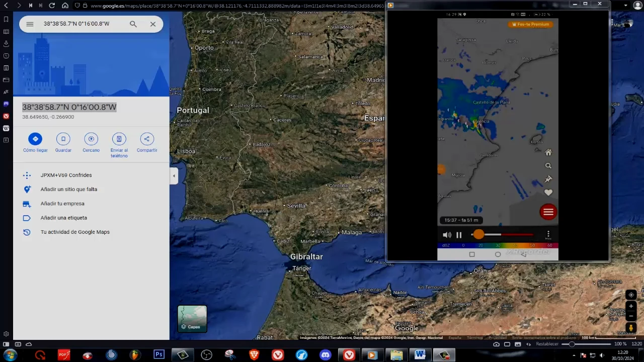Image resolution: width=644 pixels, height=362 pixels.
Task: Go back in browser history
Action: point(6,5)
